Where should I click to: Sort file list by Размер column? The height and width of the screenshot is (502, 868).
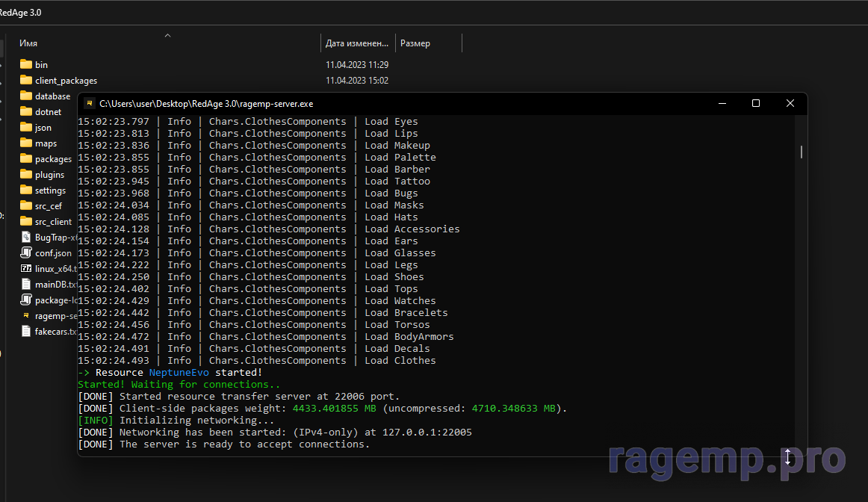click(415, 43)
